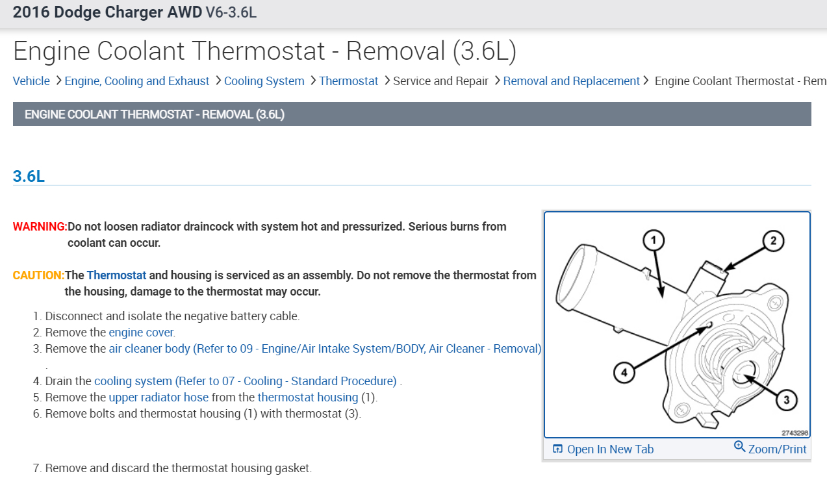Follow the air cleaner body removal link
Image resolution: width=827 pixels, height=504 pixels.
[325, 349]
